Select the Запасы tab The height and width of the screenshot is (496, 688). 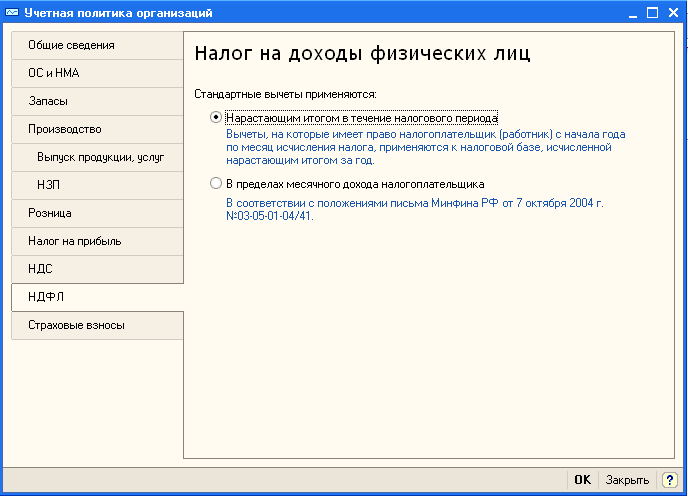(97, 102)
